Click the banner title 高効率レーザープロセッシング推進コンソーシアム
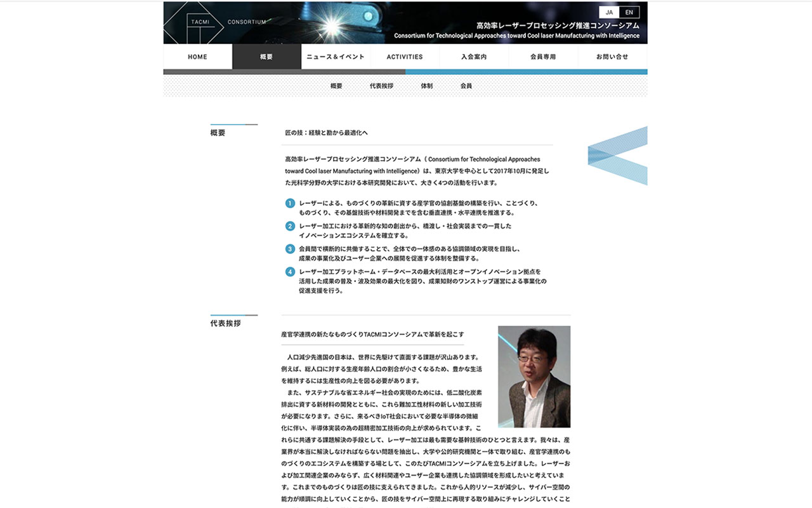Viewport: 812px width, 508px height. (x=558, y=25)
